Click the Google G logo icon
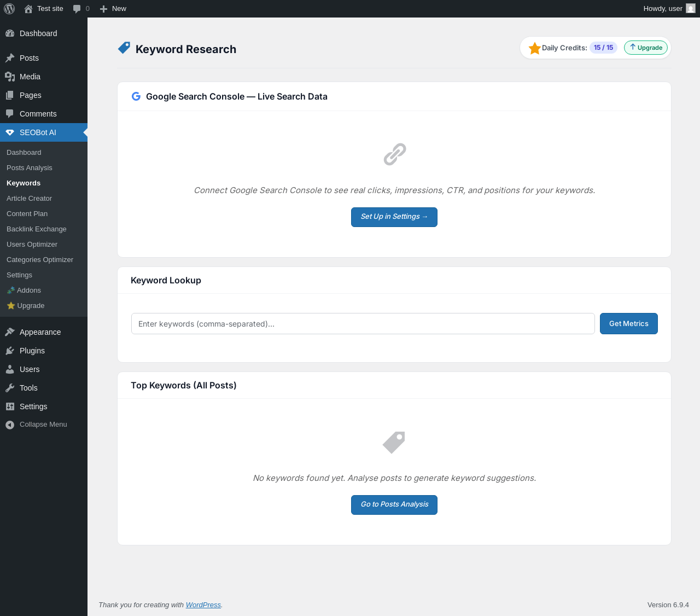Image resolution: width=700 pixels, height=616 pixels. (136, 96)
